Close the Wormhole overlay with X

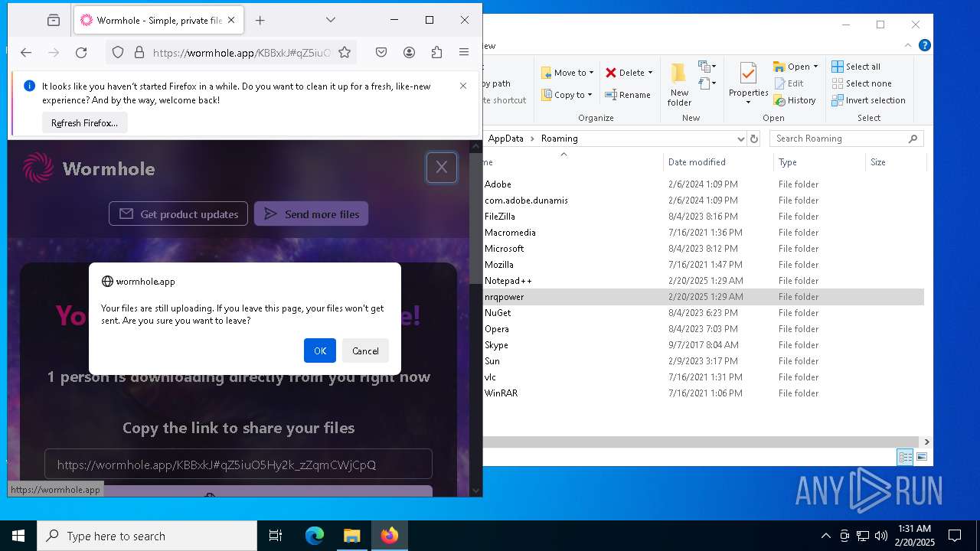tap(442, 168)
